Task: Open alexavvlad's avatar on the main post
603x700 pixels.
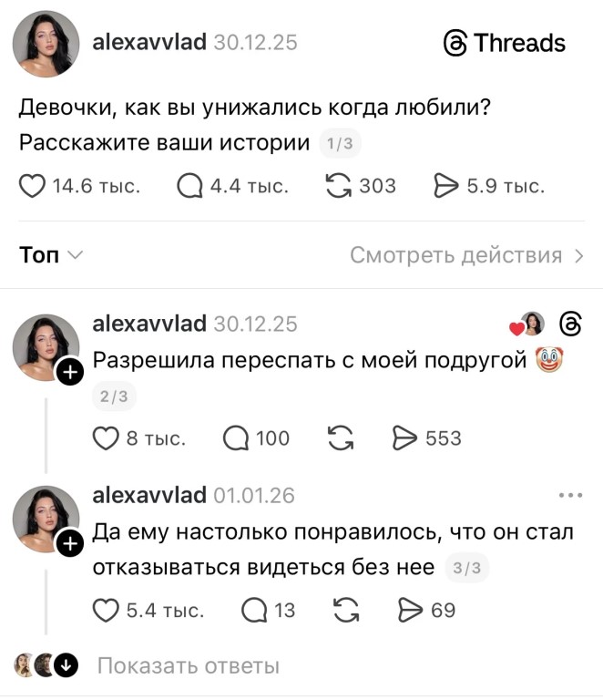Action: pos(46,45)
